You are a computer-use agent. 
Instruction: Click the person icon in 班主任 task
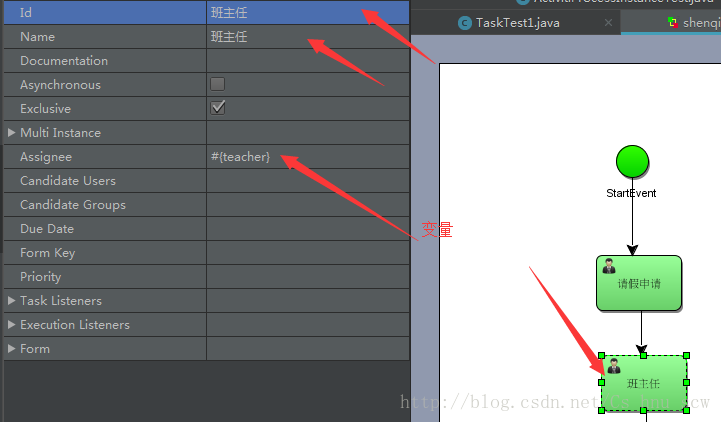point(614,366)
